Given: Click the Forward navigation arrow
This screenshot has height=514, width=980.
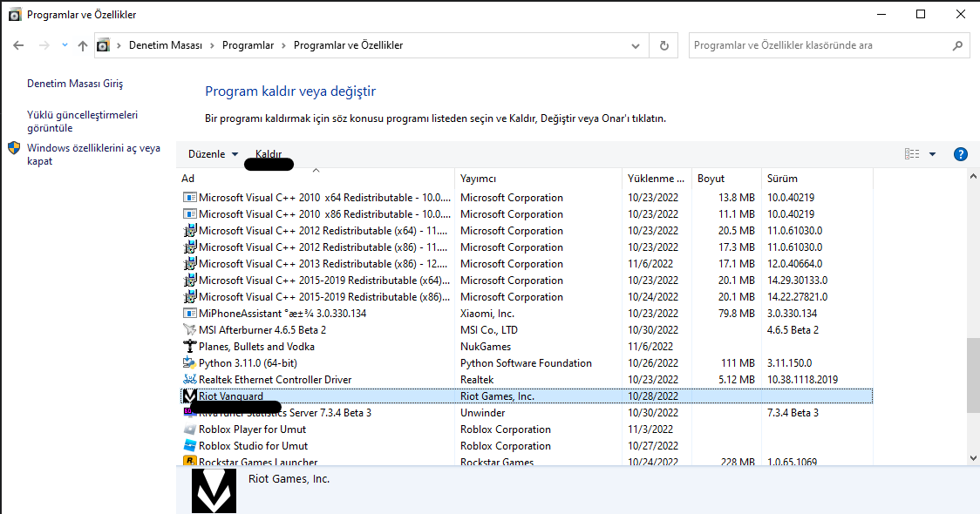Looking at the screenshot, I should coord(44,45).
